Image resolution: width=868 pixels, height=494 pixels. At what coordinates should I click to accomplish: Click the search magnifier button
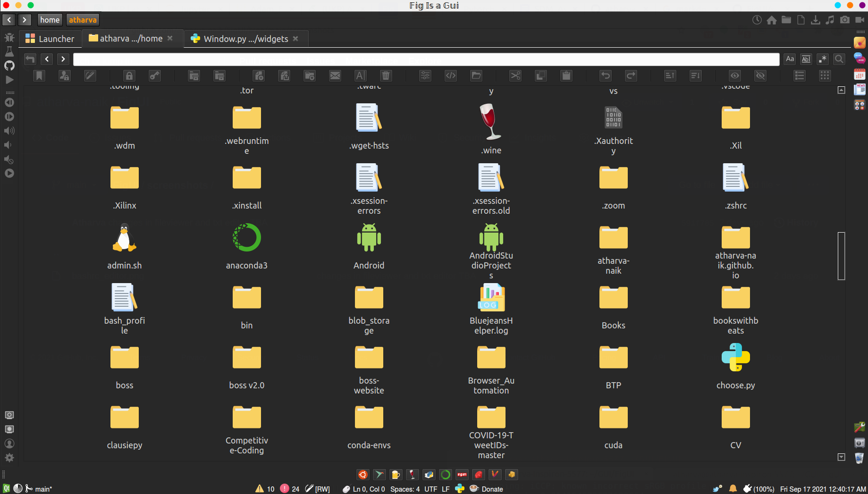click(x=839, y=59)
